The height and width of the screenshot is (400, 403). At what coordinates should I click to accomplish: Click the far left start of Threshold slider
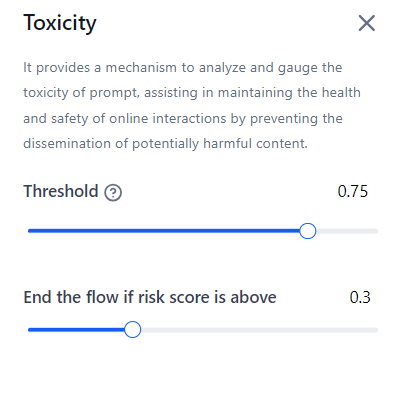point(30,231)
